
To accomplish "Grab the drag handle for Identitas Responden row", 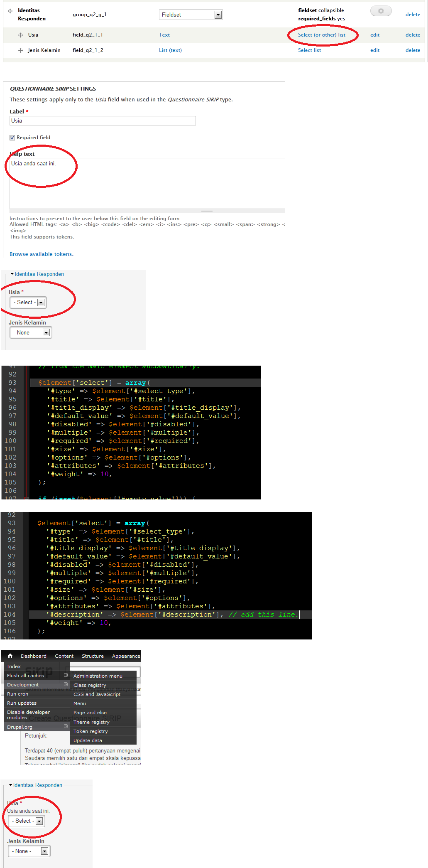I will 10,11.
